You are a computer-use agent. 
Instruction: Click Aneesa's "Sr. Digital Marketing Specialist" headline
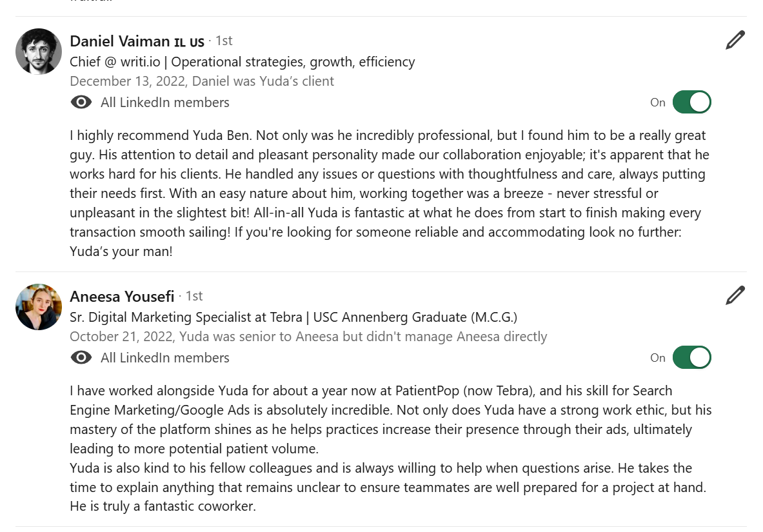[x=293, y=317]
